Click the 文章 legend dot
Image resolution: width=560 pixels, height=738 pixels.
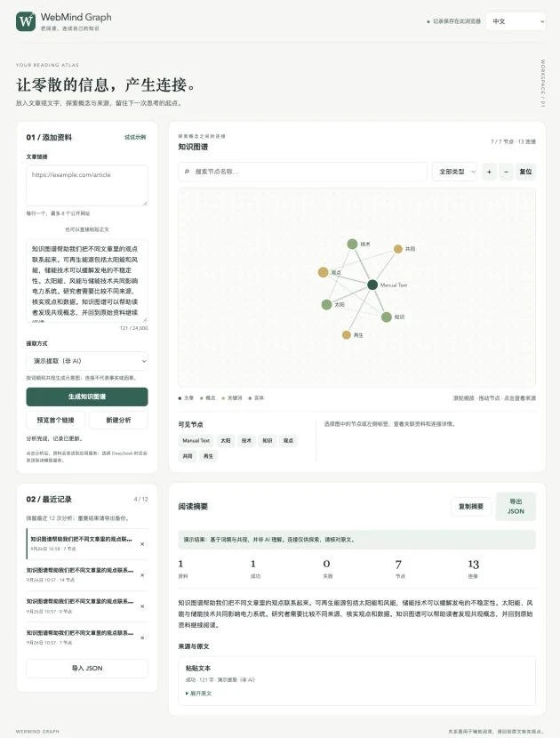coord(180,398)
